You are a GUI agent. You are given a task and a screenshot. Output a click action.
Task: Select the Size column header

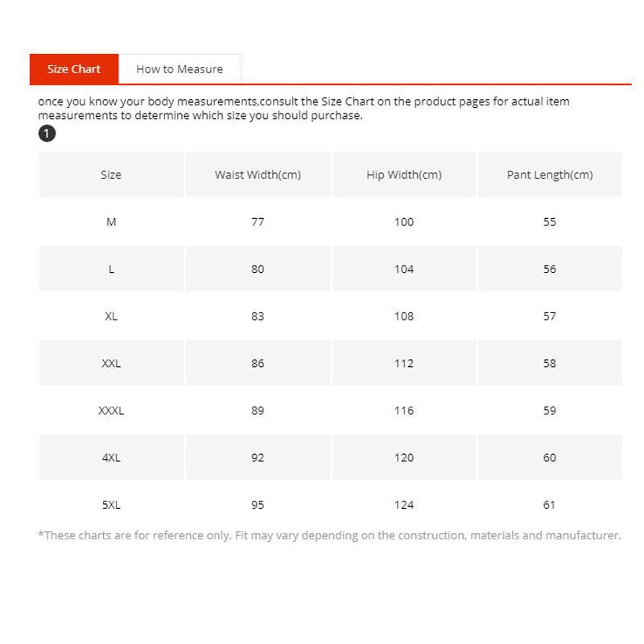click(x=111, y=175)
